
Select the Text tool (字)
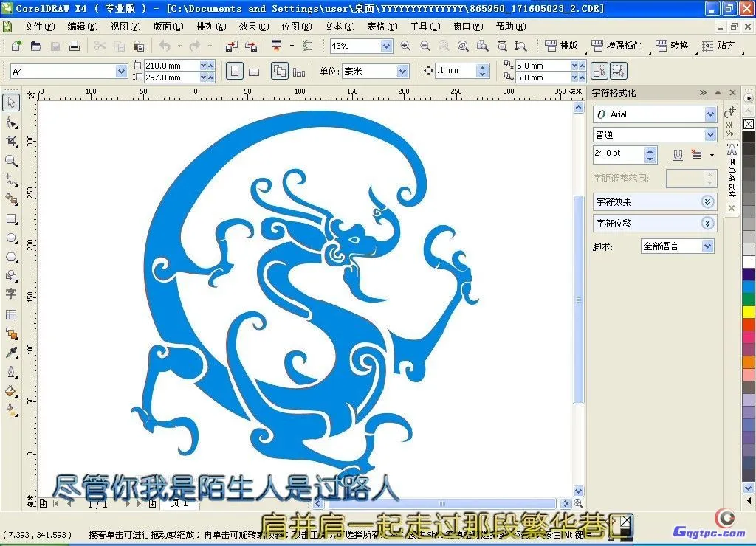pyautogui.click(x=11, y=294)
